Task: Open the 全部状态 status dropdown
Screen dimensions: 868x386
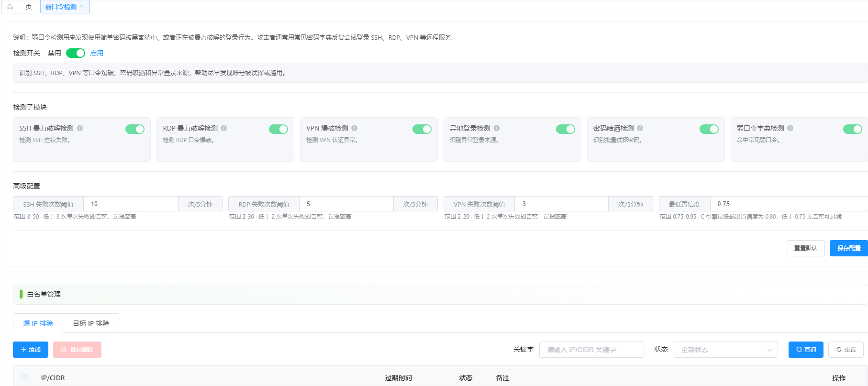Action: coord(726,350)
